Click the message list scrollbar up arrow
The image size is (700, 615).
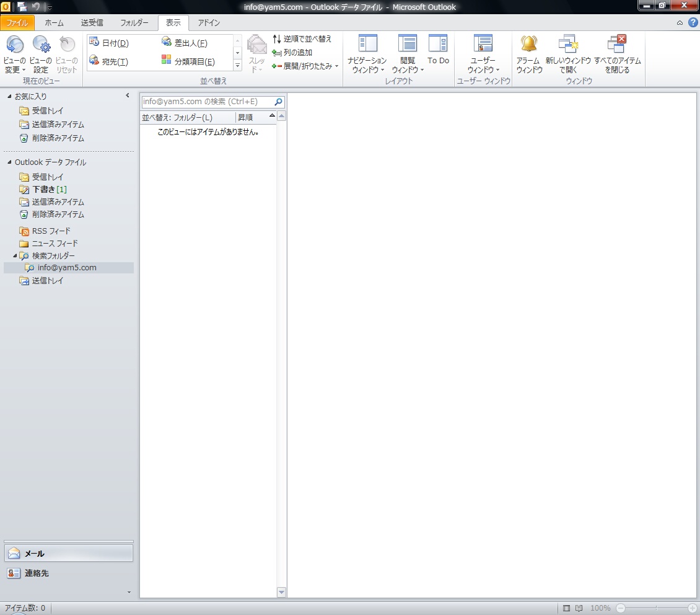281,116
